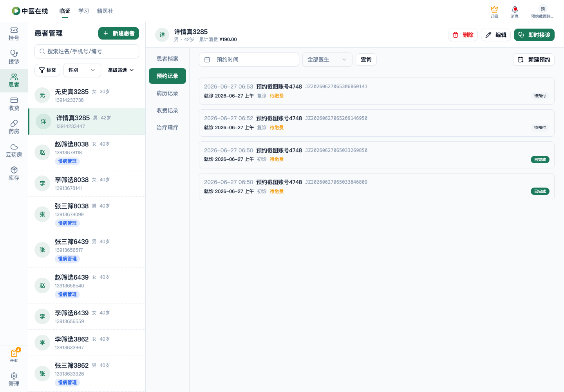This screenshot has height=392, width=564.
Task: Open 接诊 stethoscope sidebar item
Action: [x=14, y=57]
